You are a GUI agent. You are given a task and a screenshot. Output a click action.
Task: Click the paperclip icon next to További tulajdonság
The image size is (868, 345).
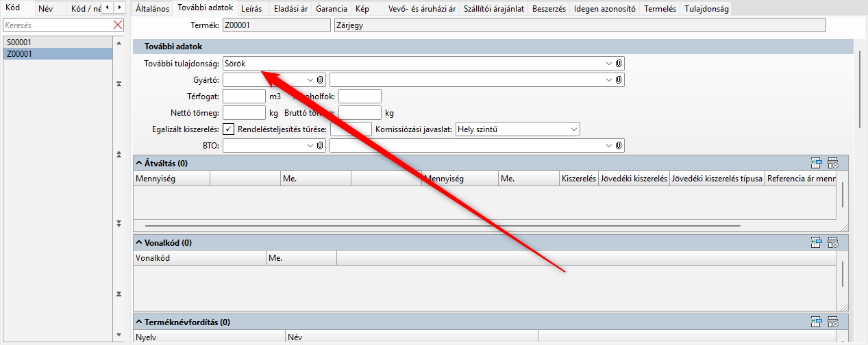[x=619, y=63]
